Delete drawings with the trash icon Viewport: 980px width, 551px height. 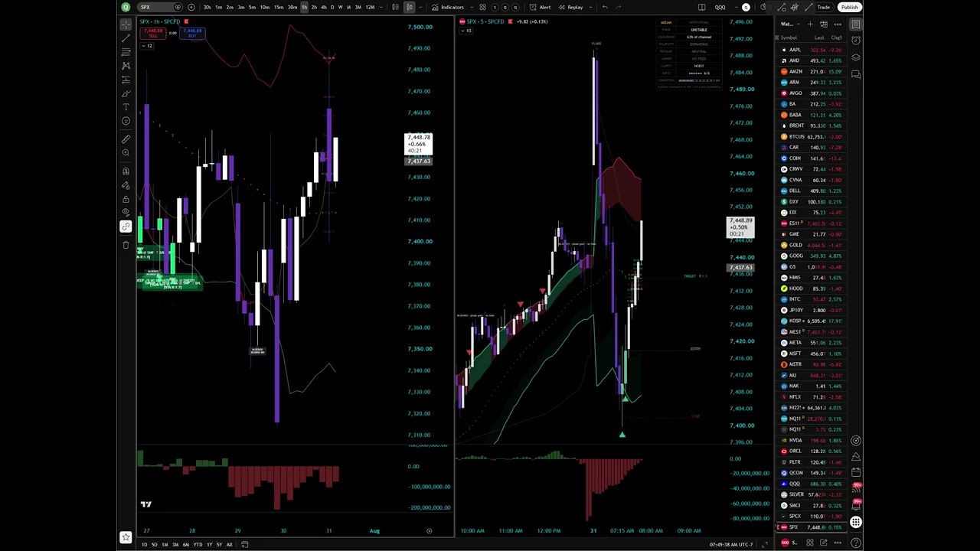(126, 244)
